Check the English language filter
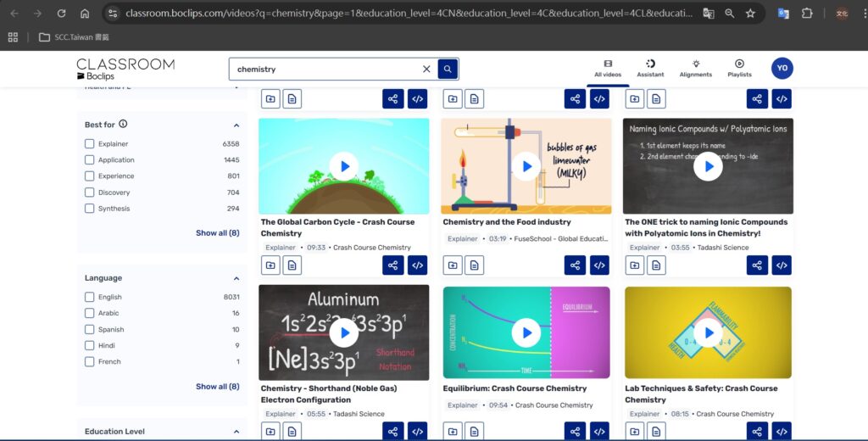The width and height of the screenshot is (868, 441). tap(90, 298)
